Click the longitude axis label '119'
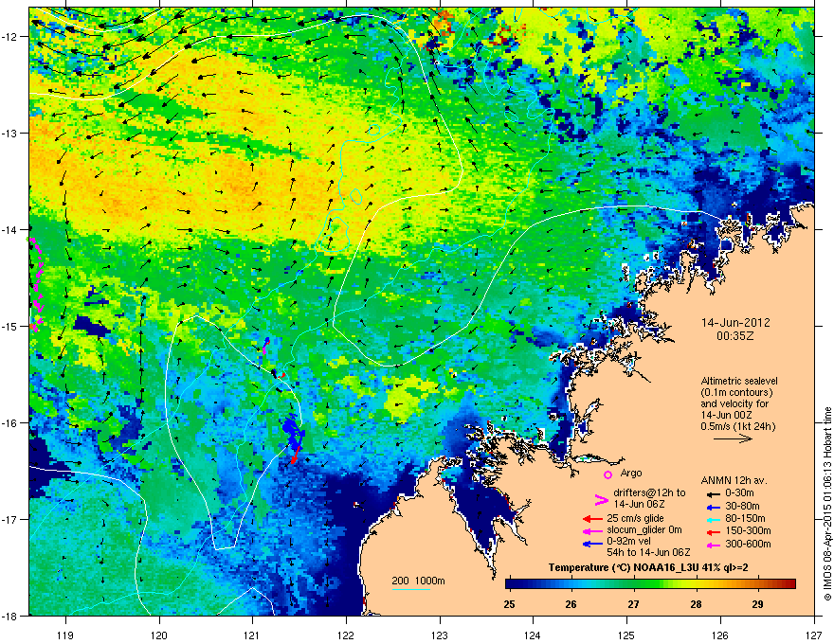The height and width of the screenshot is (644, 834). [x=65, y=635]
